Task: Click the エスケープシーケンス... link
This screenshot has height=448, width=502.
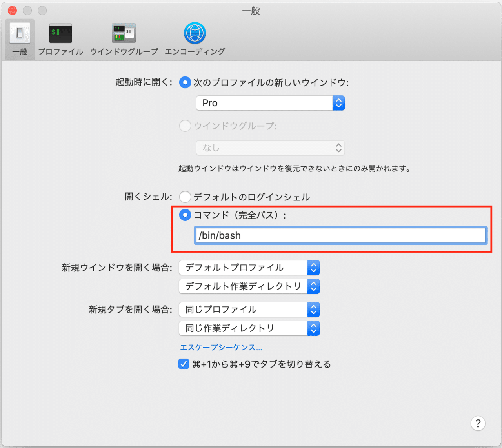Action: click(x=221, y=348)
